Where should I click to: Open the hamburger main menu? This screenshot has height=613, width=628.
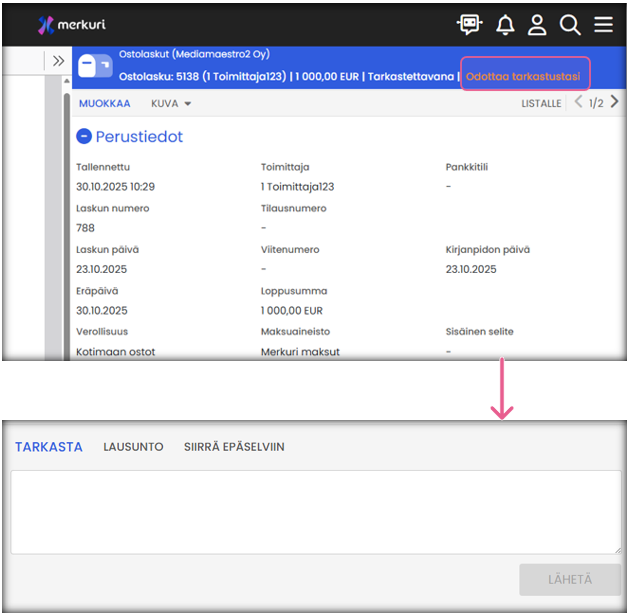click(x=603, y=25)
